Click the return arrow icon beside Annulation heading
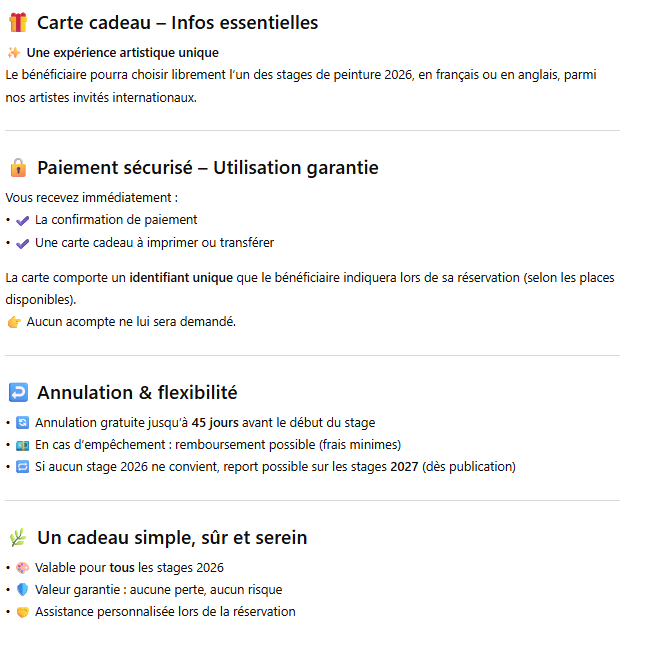 pyautogui.click(x=17, y=393)
